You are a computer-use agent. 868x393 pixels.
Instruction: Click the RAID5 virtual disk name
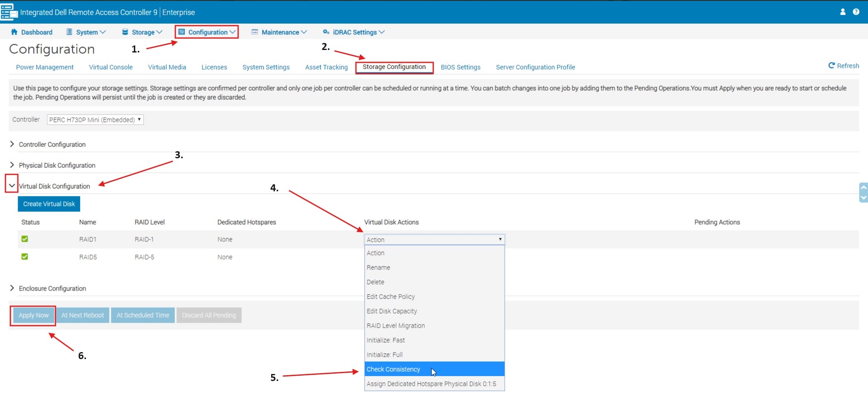coord(88,257)
